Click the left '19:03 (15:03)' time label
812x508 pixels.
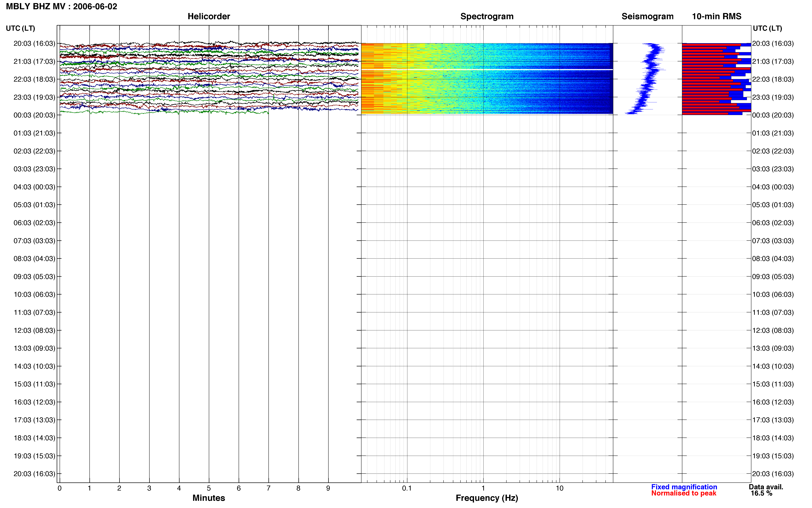point(34,456)
